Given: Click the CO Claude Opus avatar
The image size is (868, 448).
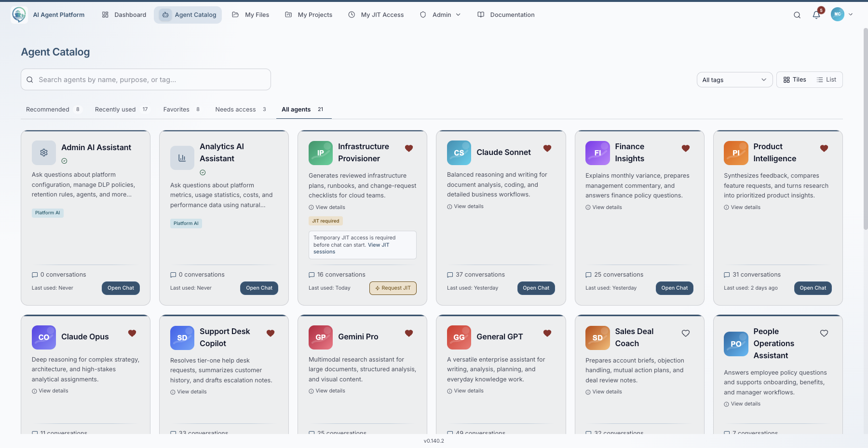Looking at the screenshot, I should tap(44, 337).
